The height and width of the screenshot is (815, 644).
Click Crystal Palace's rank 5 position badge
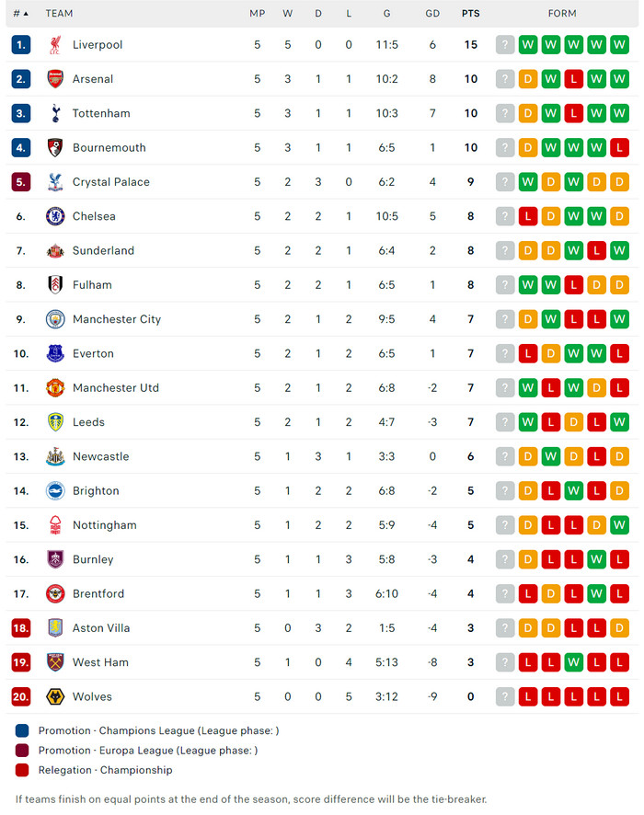click(x=20, y=182)
